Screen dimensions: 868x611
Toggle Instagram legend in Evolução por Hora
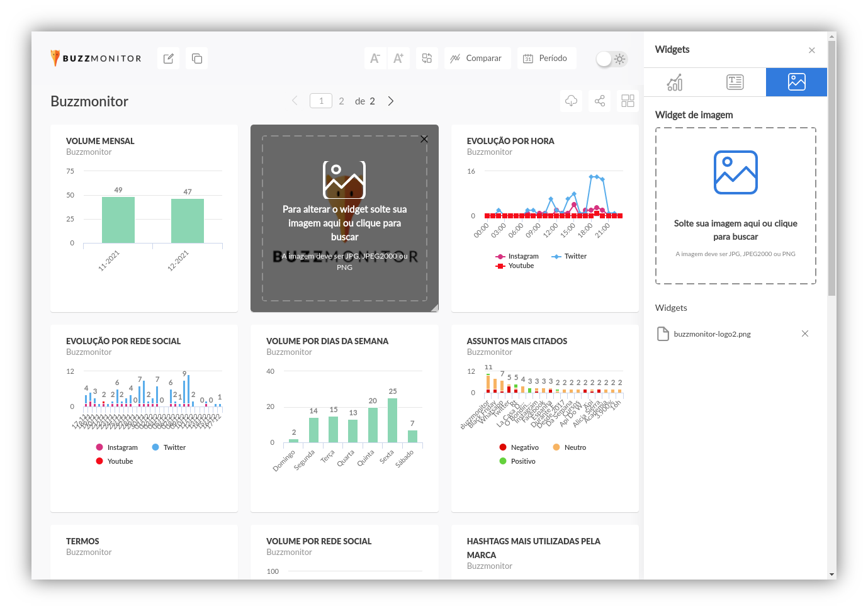coord(517,257)
